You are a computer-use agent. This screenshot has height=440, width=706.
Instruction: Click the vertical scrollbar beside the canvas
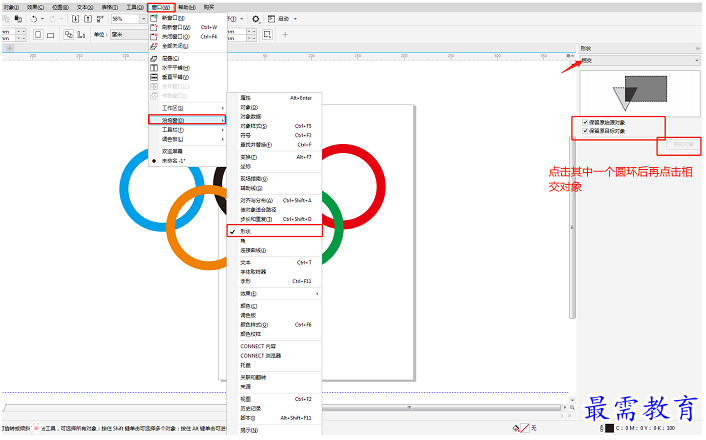tap(572, 225)
